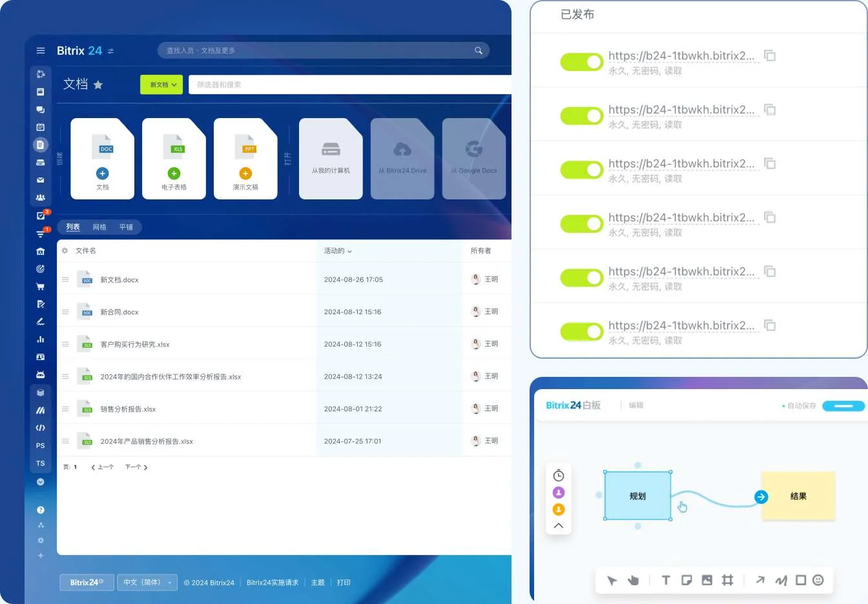This screenshot has height=604, width=868.
Task: Switch to the 网格 view tab
Action: click(99, 227)
